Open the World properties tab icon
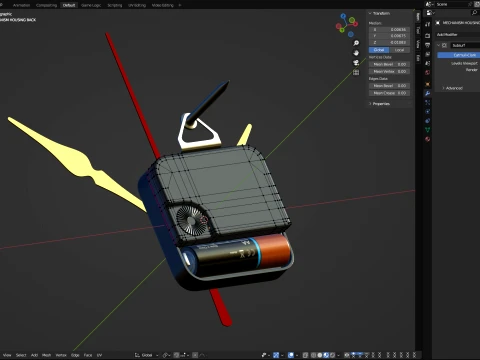 [428, 72]
